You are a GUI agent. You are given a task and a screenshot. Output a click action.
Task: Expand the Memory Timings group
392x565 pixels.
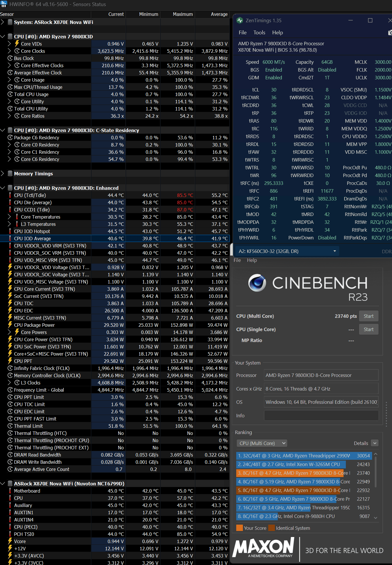pyautogui.click(x=3, y=173)
